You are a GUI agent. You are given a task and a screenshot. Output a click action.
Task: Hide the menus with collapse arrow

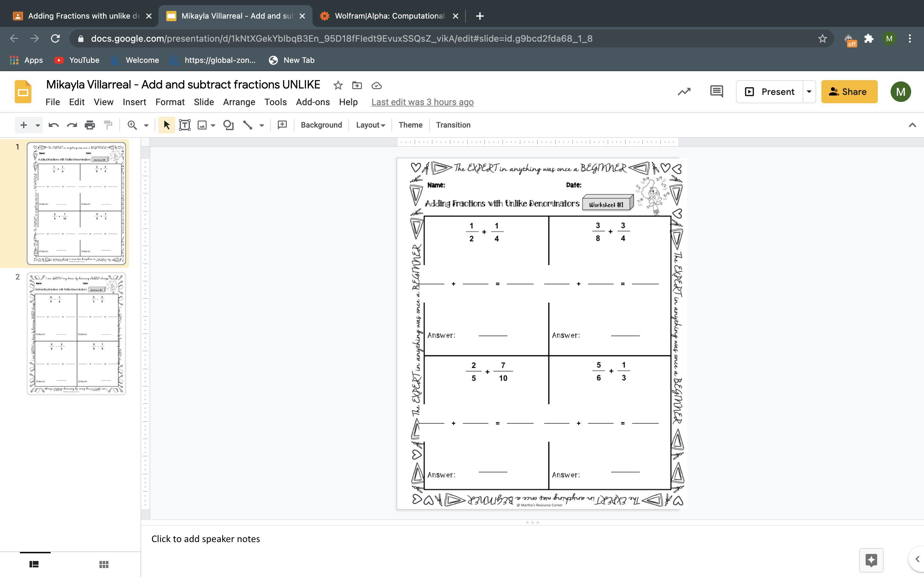(912, 125)
